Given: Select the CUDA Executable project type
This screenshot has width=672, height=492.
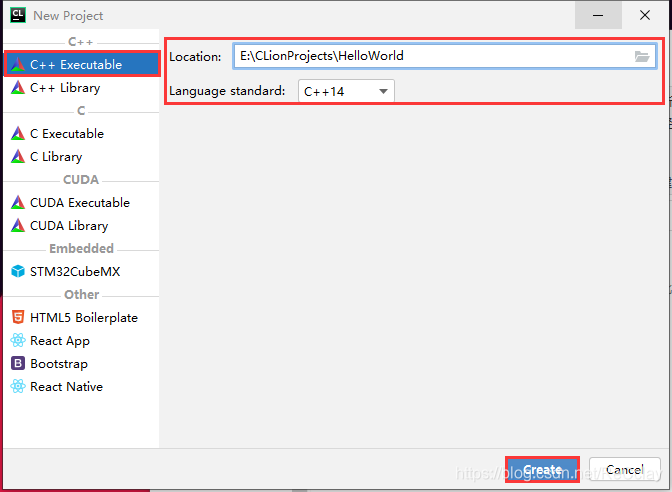Looking at the screenshot, I should (81, 202).
